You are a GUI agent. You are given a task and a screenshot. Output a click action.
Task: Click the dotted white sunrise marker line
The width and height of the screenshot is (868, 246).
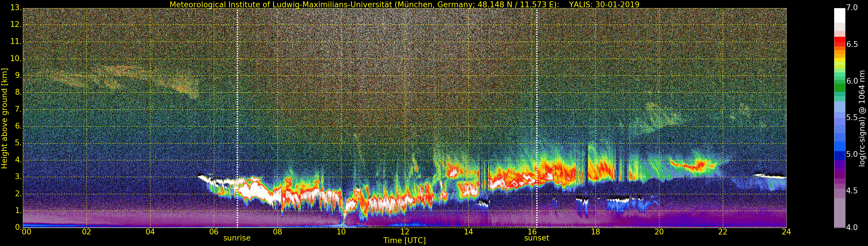(237, 118)
